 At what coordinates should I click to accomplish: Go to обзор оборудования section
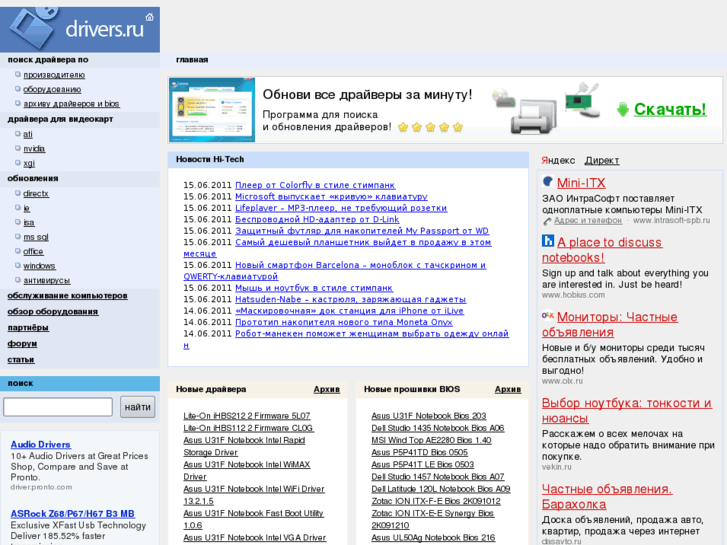[52, 312]
